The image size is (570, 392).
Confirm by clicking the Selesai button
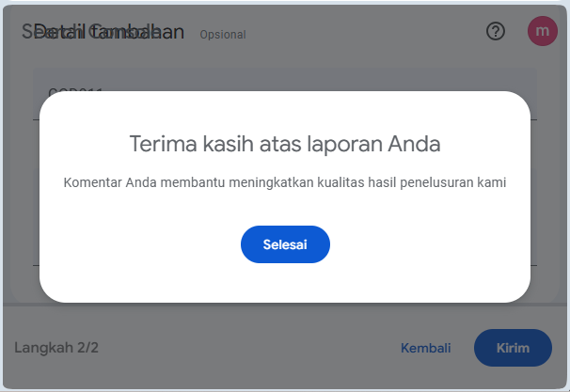(285, 244)
